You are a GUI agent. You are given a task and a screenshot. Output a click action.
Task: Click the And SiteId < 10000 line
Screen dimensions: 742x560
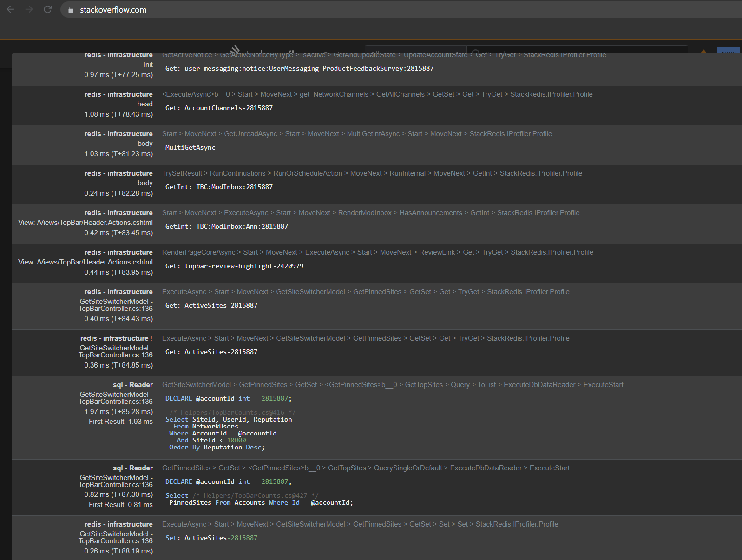coord(211,440)
